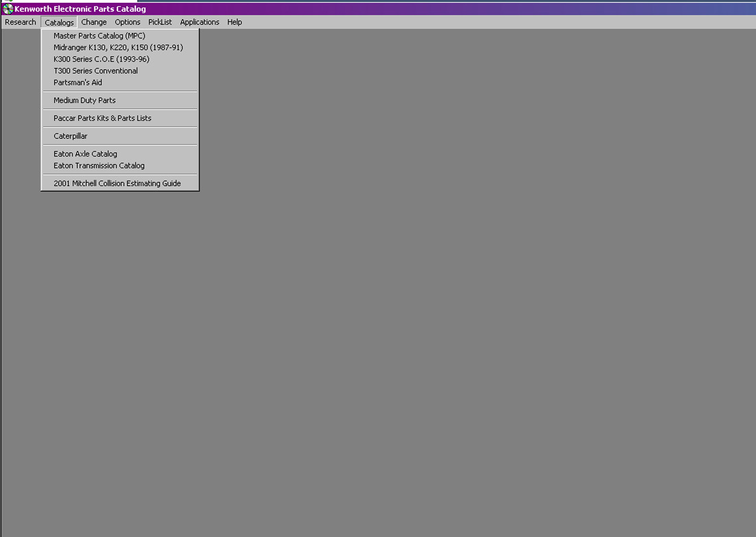Open 2001 Mitchell Collision Estimating Guide
This screenshot has width=756, height=537.
pyautogui.click(x=117, y=183)
